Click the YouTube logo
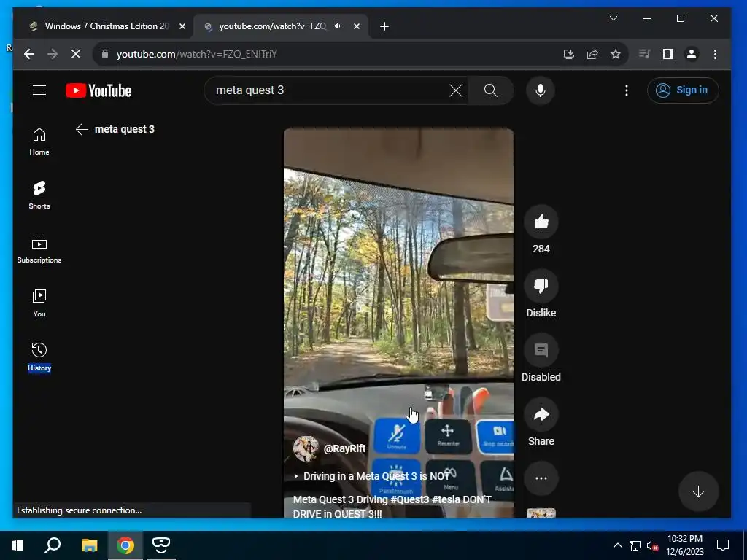 pos(98,90)
